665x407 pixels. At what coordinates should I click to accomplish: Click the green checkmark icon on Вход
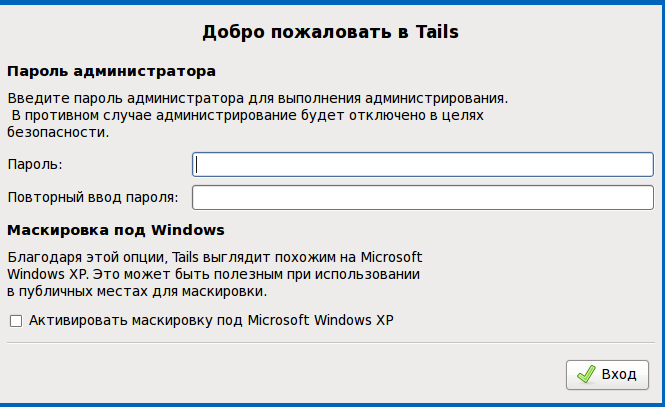tap(586, 374)
